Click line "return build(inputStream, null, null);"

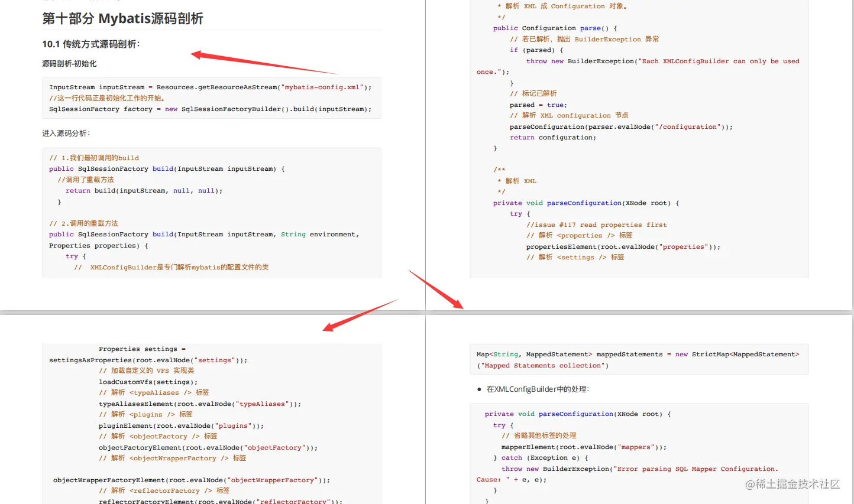pos(144,191)
